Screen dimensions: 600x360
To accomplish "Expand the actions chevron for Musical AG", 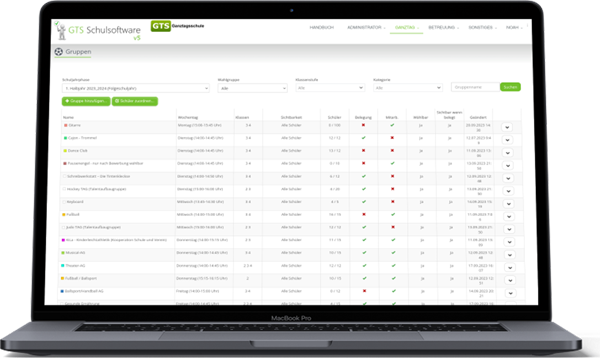I will 509,254.
